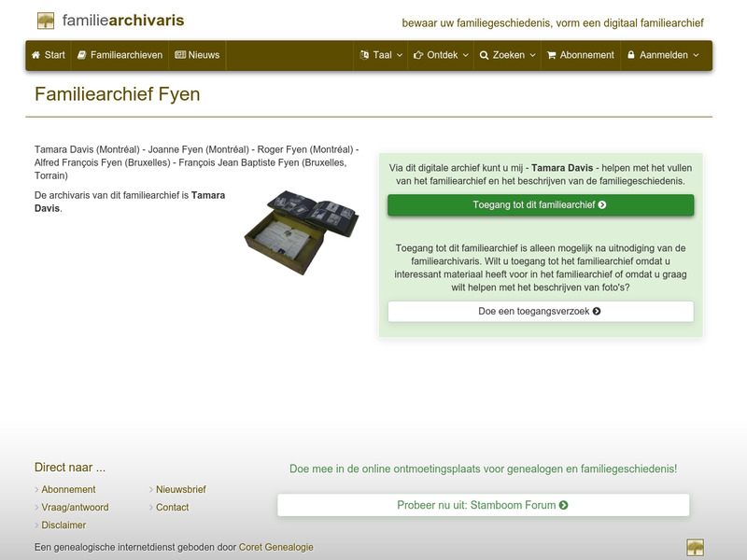The width and height of the screenshot is (747, 560).
Task: Open the Nieuws menu item
Action: click(201, 55)
